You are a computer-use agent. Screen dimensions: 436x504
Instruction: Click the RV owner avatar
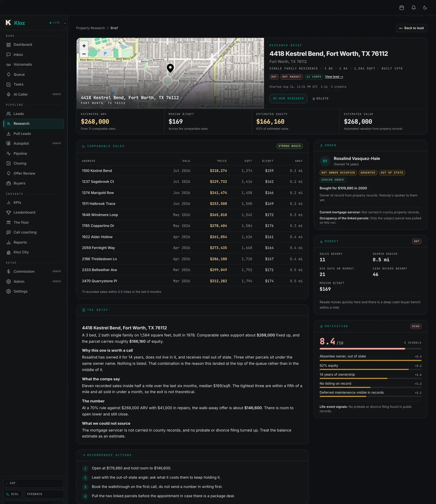pos(325,161)
